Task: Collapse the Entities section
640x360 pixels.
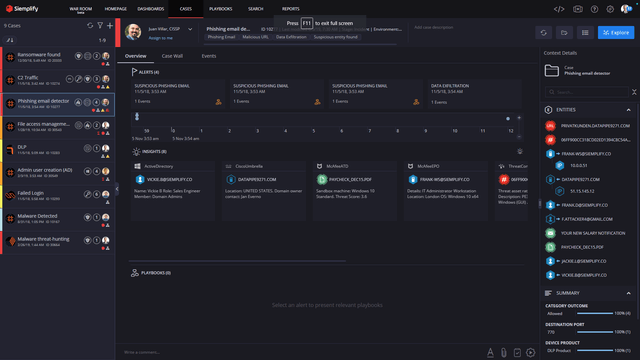Action: click(629, 110)
